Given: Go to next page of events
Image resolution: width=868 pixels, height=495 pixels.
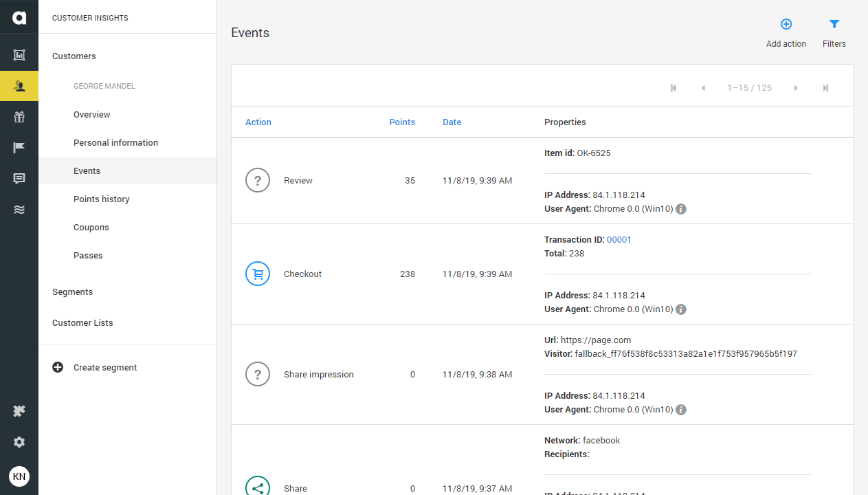Looking at the screenshot, I should [796, 88].
